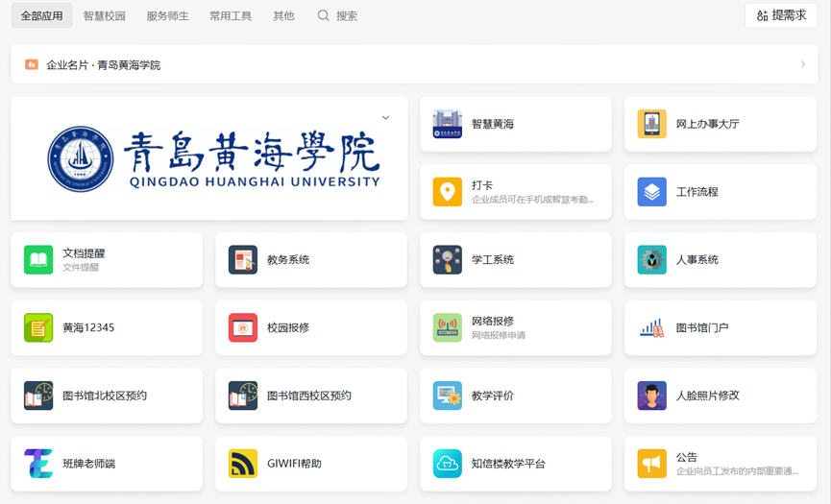Click the 网上办事大厅 label

pyautogui.click(x=707, y=124)
